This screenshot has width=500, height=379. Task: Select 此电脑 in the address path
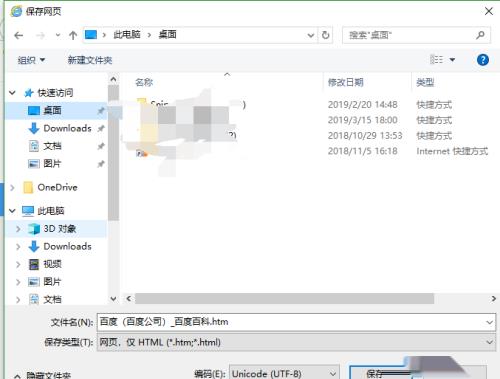click(x=127, y=34)
